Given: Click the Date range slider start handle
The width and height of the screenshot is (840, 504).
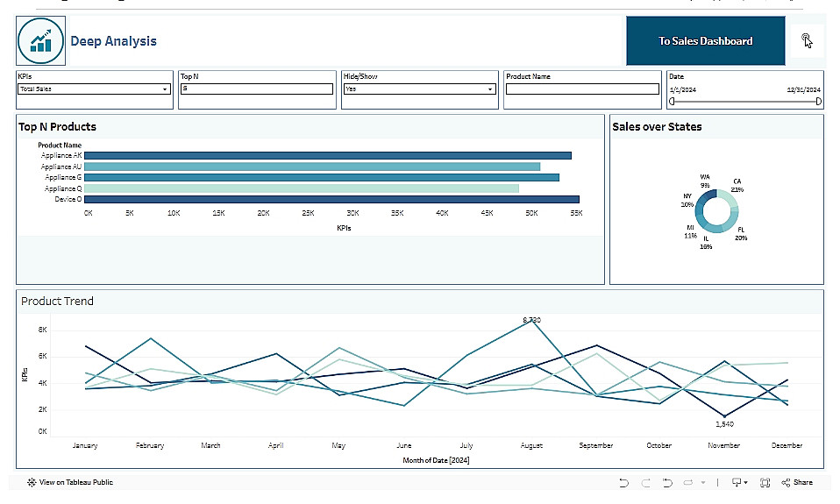Looking at the screenshot, I should [x=672, y=101].
